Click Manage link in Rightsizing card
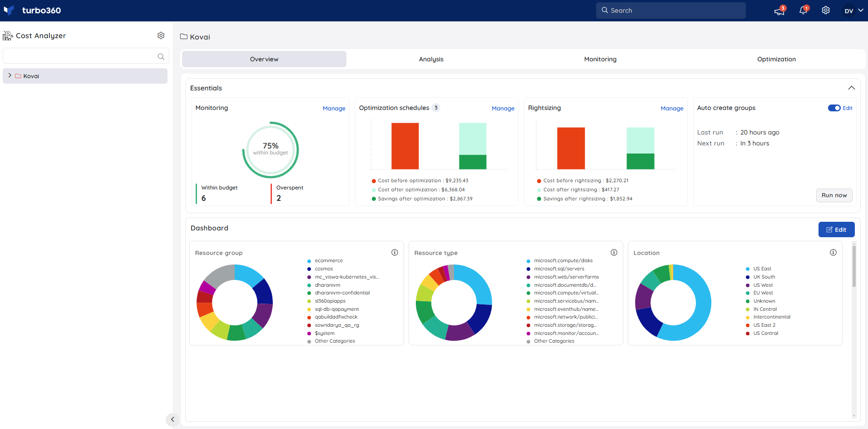868x429 pixels. [672, 108]
